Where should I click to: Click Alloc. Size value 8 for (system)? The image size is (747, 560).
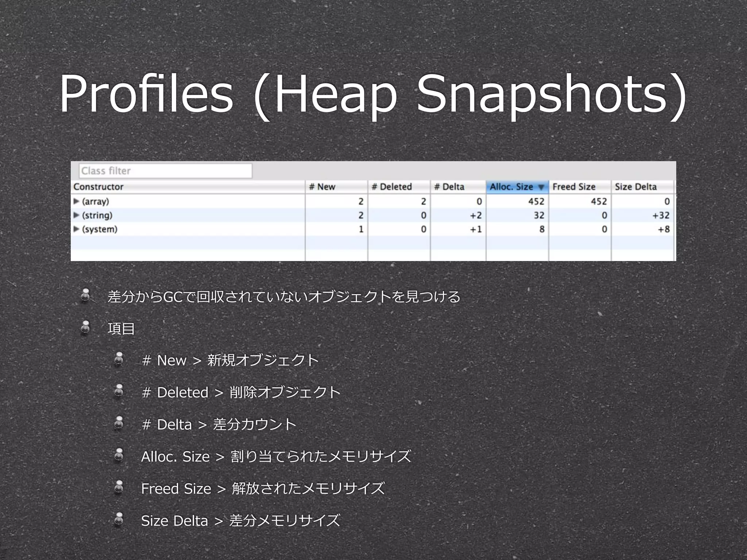coord(542,229)
